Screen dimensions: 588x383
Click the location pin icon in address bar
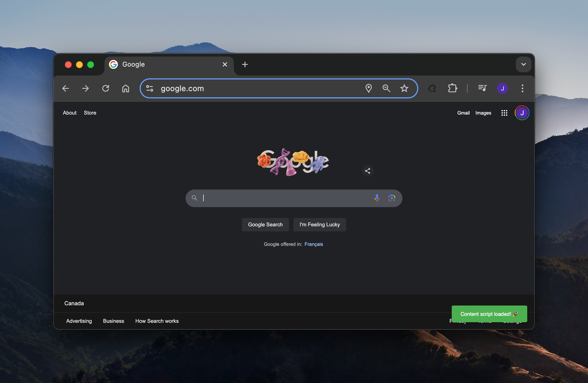(x=368, y=88)
